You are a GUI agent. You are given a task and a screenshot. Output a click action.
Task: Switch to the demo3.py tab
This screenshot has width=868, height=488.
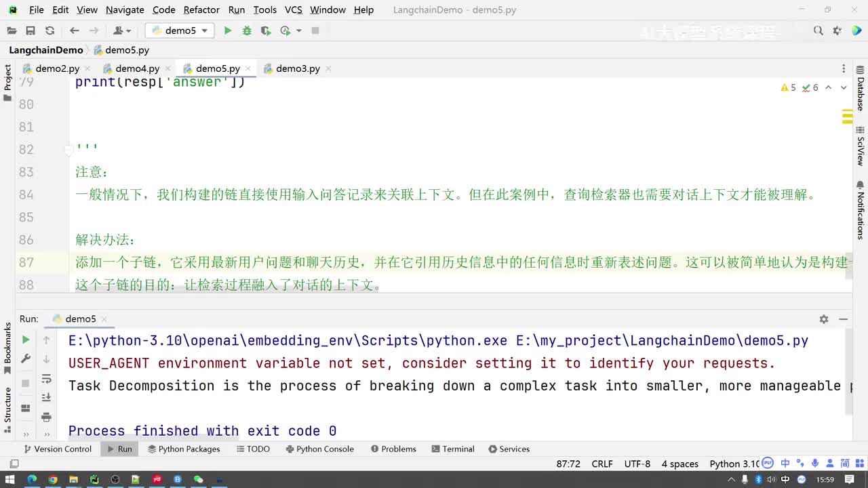(297, 68)
